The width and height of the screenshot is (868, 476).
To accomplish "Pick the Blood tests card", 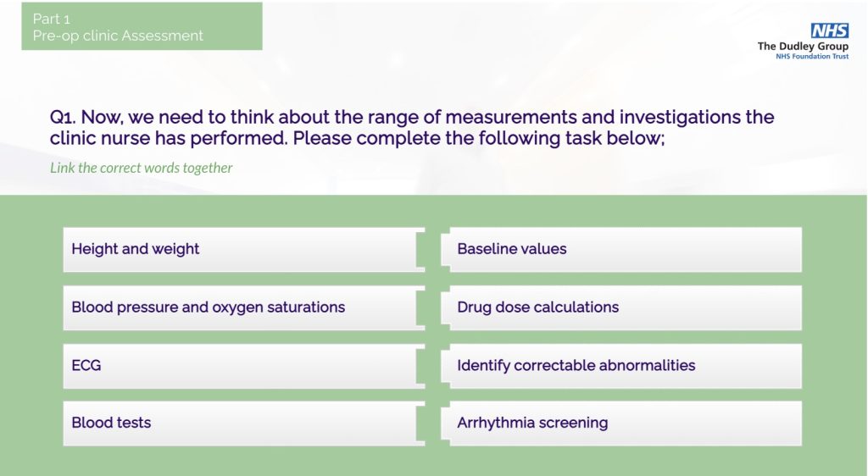I will pyautogui.click(x=243, y=423).
